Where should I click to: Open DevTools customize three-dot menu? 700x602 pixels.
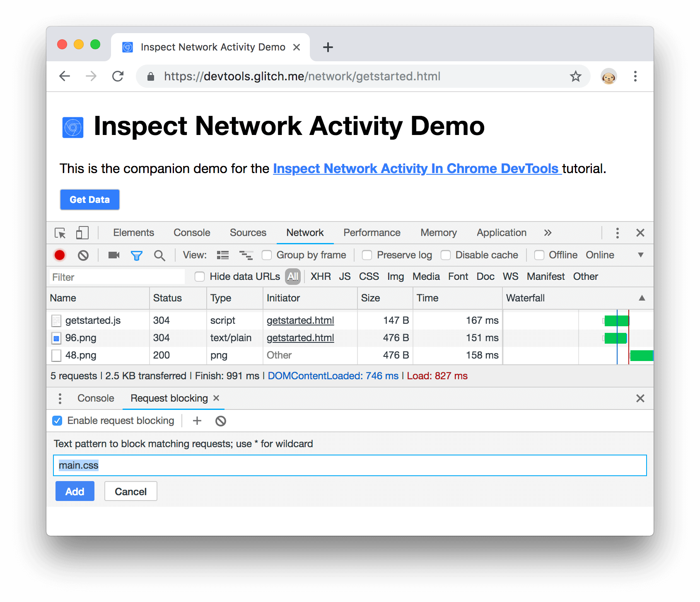tap(617, 233)
